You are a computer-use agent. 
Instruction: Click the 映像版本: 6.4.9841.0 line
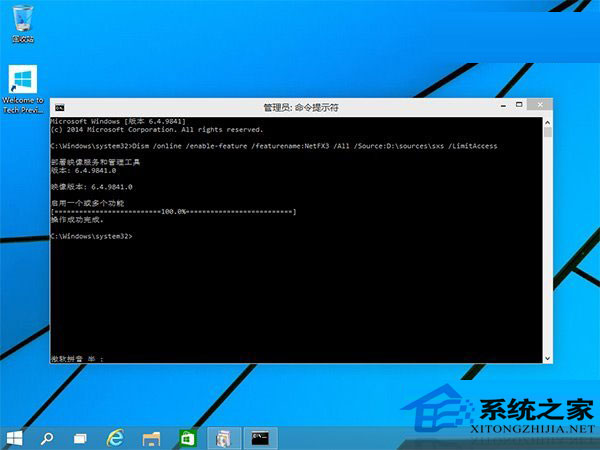click(91, 187)
